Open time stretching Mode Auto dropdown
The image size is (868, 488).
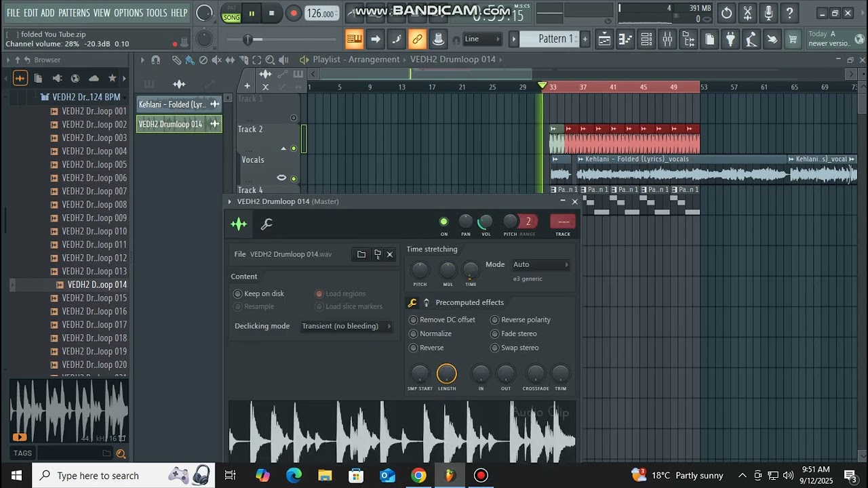point(540,264)
